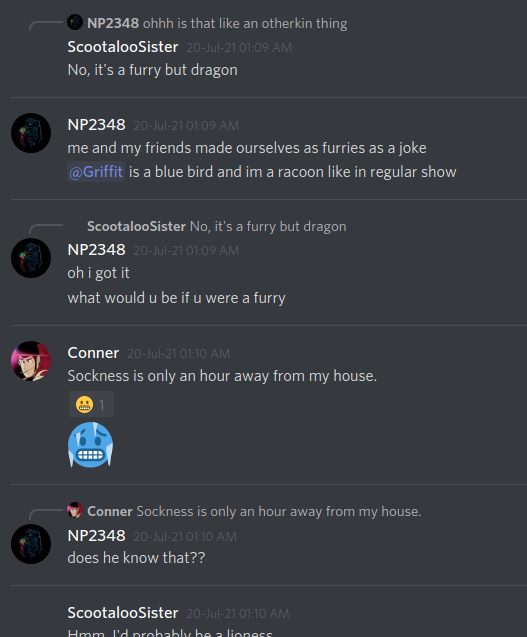Click ScootalooSister name in the quoted reply preview
This screenshot has height=637, width=527.
tap(137, 227)
